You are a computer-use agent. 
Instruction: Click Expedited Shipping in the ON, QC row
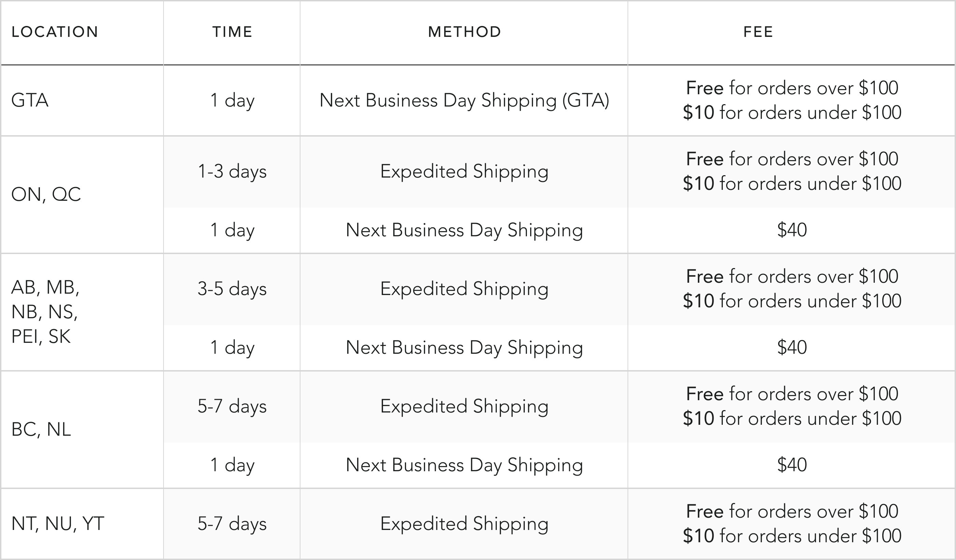(464, 171)
